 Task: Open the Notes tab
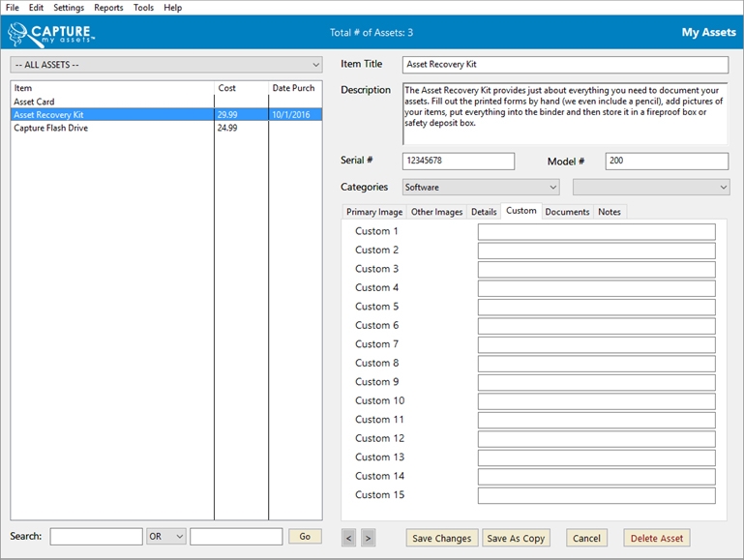[x=610, y=212]
